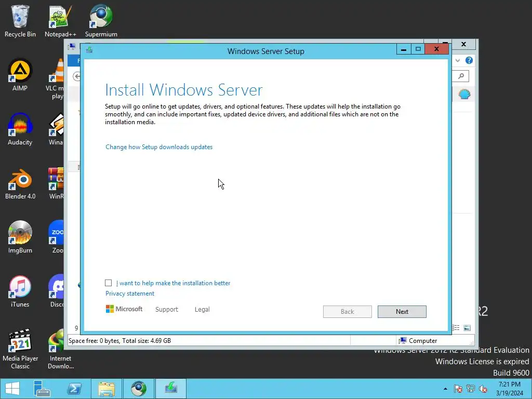
Task: Expand the Explorer ribbon chevron
Action: pos(458,60)
